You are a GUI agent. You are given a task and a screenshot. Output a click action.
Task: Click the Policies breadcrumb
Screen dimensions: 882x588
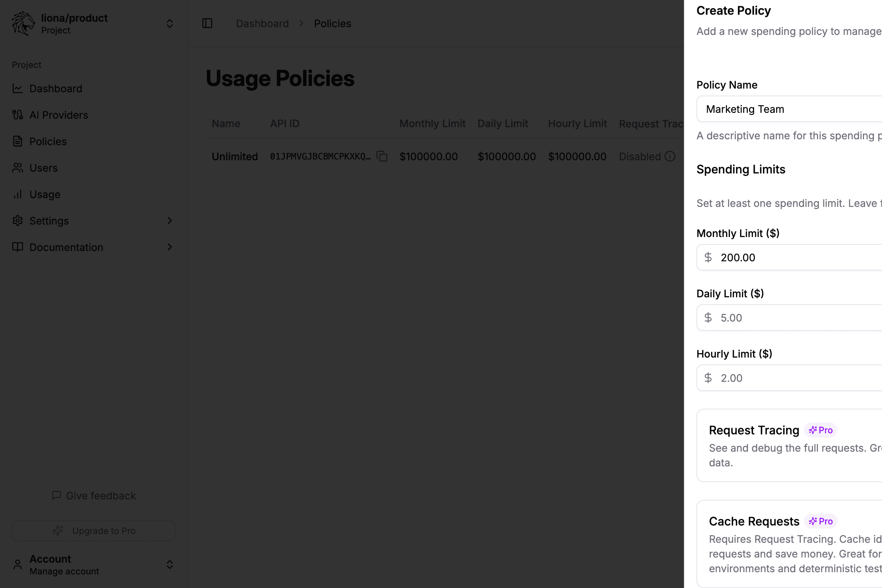click(x=332, y=23)
